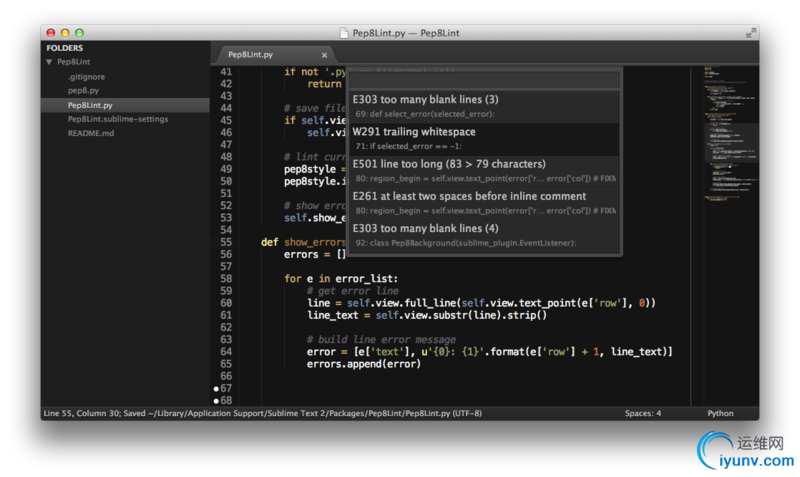Select E303 too many blank lines (3)
800x477 pixels.
coord(484,107)
